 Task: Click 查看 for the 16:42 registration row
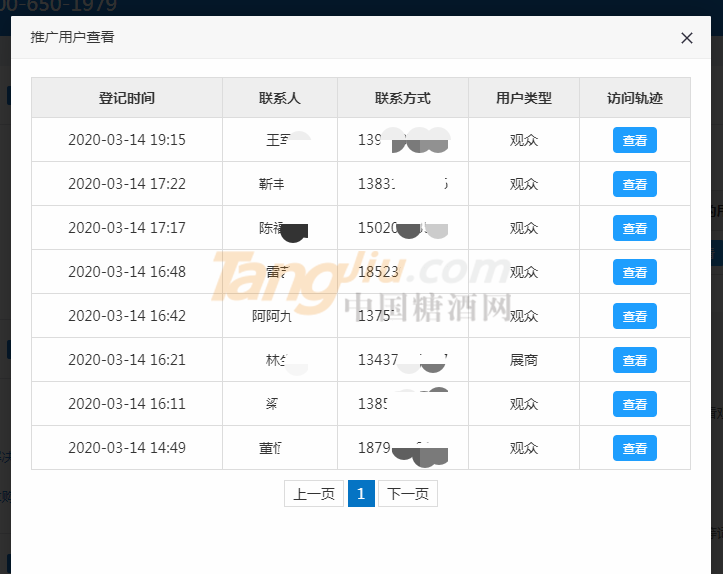[634, 316]
